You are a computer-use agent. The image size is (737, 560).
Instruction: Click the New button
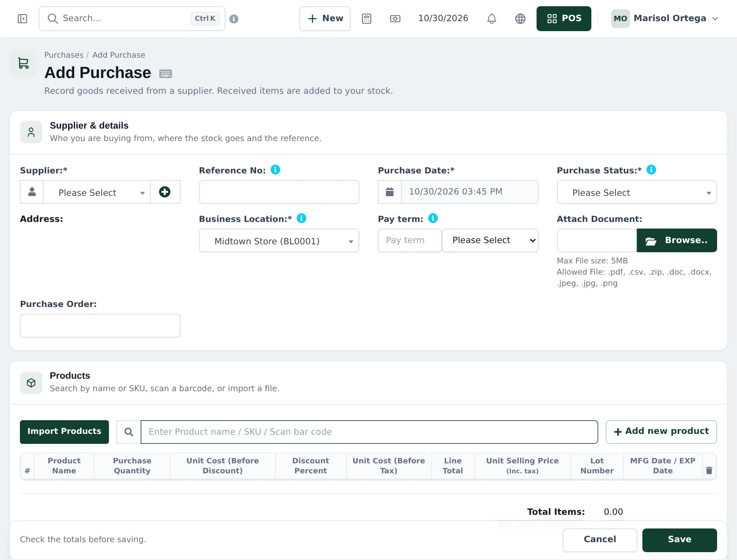(x=325, y=19)
